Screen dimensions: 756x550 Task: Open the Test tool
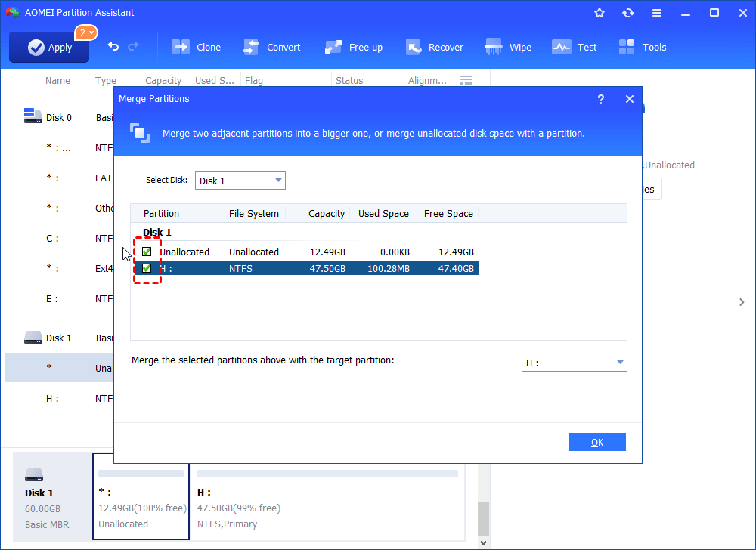575,47
